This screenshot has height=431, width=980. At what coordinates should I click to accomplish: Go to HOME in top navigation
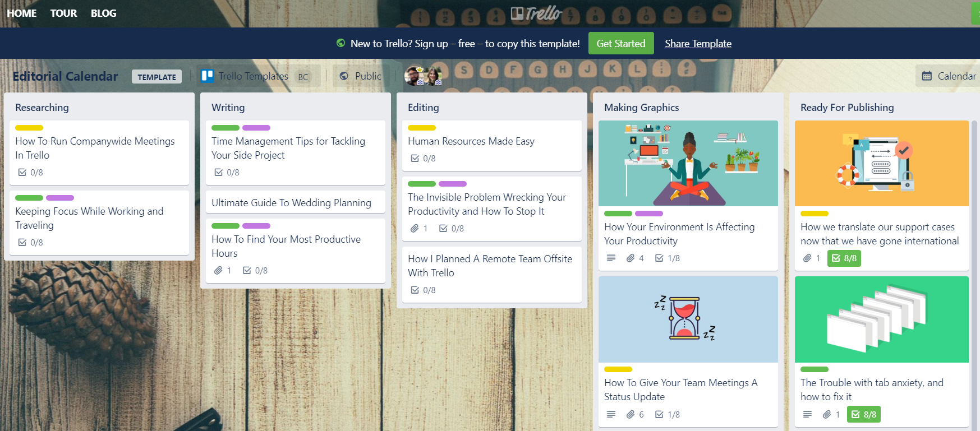22,13
